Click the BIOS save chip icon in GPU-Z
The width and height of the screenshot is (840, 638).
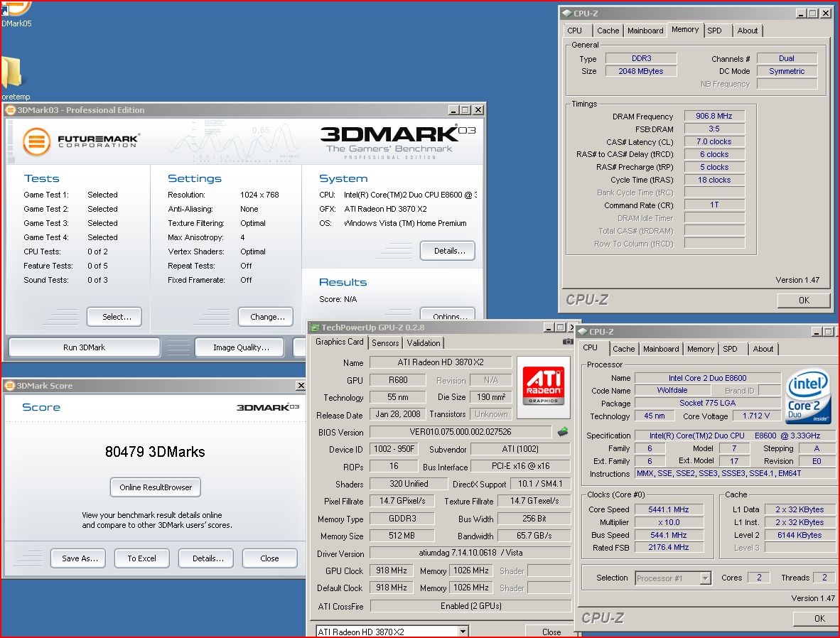coord(563,432)
